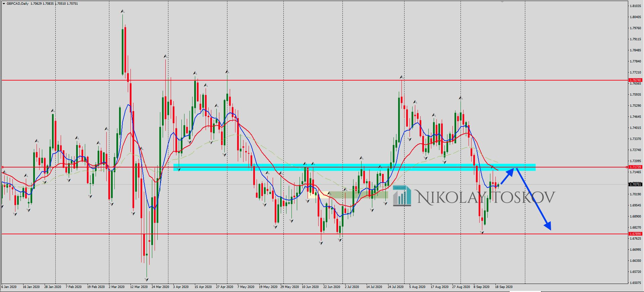Click price axis value 1.65075

click(635, 283)
